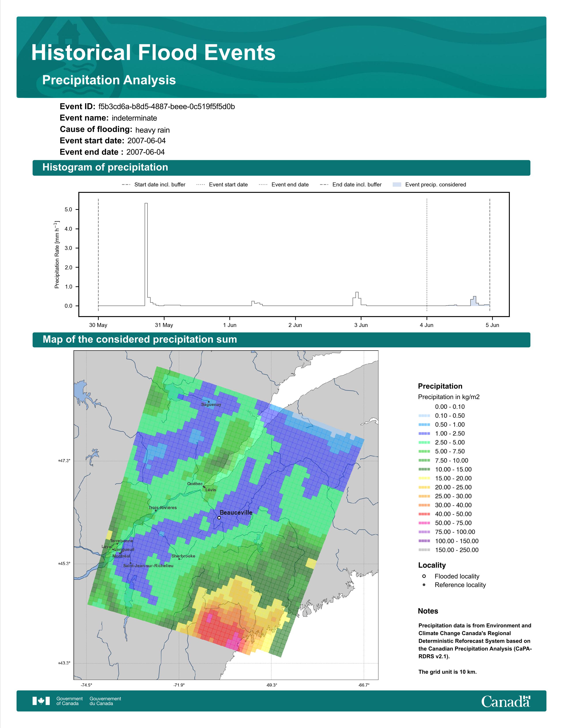
Task: Click the Trois-Rivières locality label on map
Action: click(x=163, y=508)
